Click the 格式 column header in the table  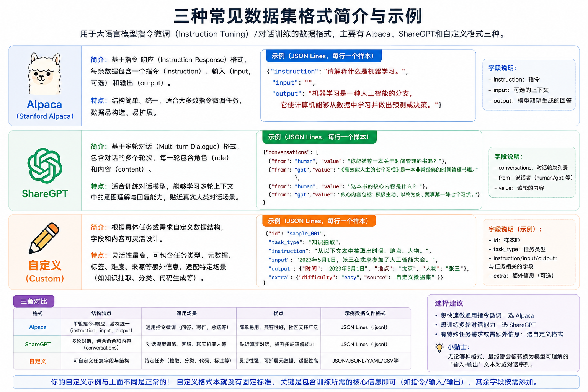38,314
